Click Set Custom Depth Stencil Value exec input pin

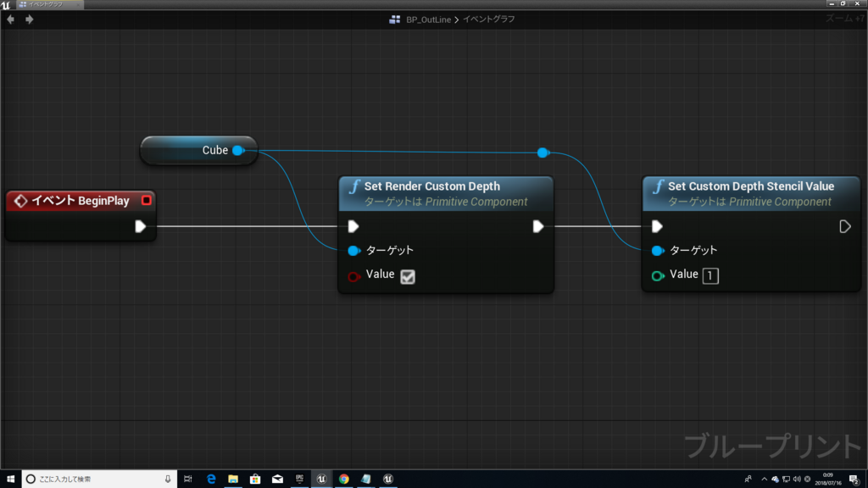coord(657,226)
